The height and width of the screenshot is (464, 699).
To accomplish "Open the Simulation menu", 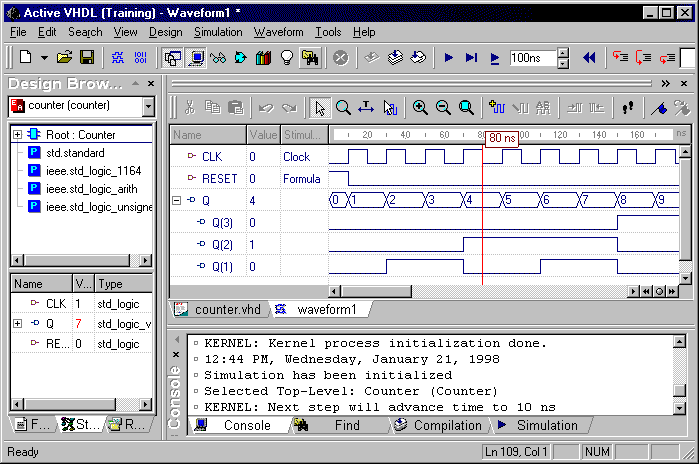I will tap(218, 32).
